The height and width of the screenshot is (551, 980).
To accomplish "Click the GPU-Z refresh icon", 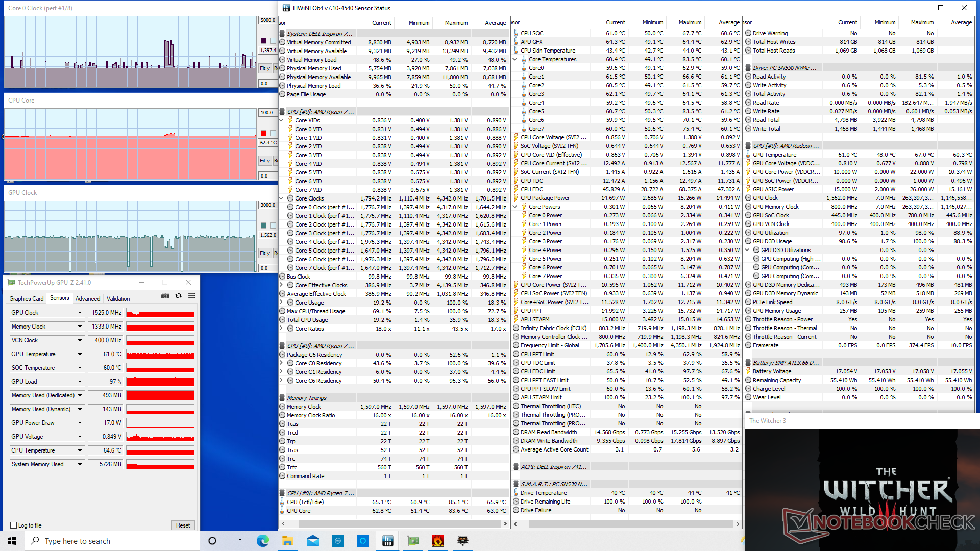I will (x=178, y=296).
